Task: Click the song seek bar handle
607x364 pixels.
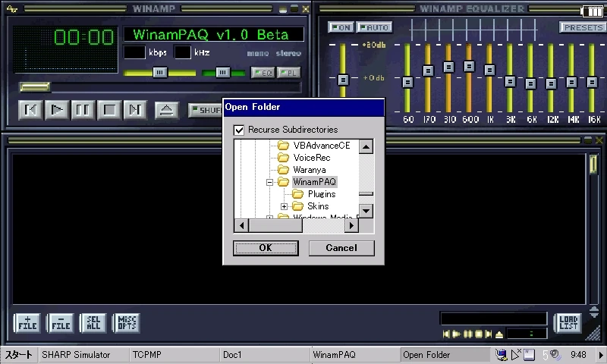Action: 35,87
